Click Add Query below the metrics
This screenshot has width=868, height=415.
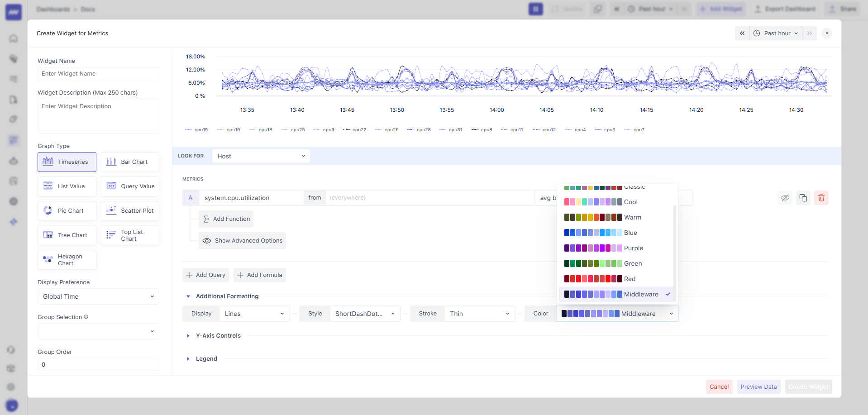[205, 275]
